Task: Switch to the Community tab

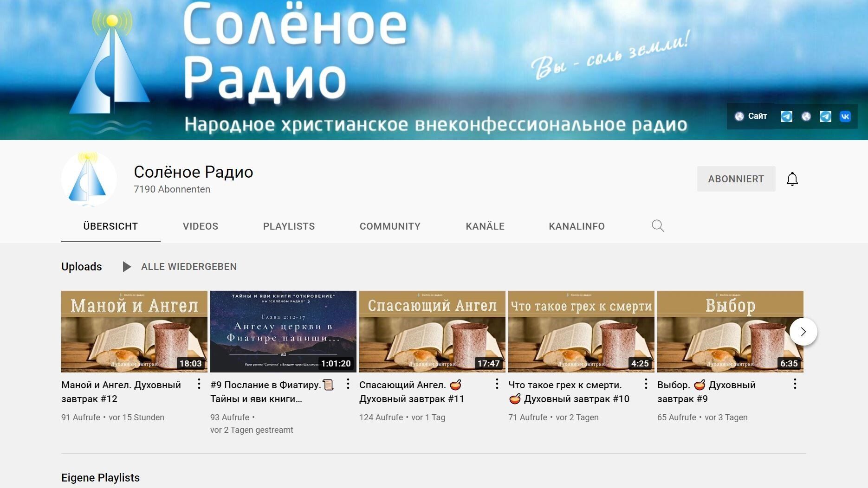Action: tap(390, 226)
